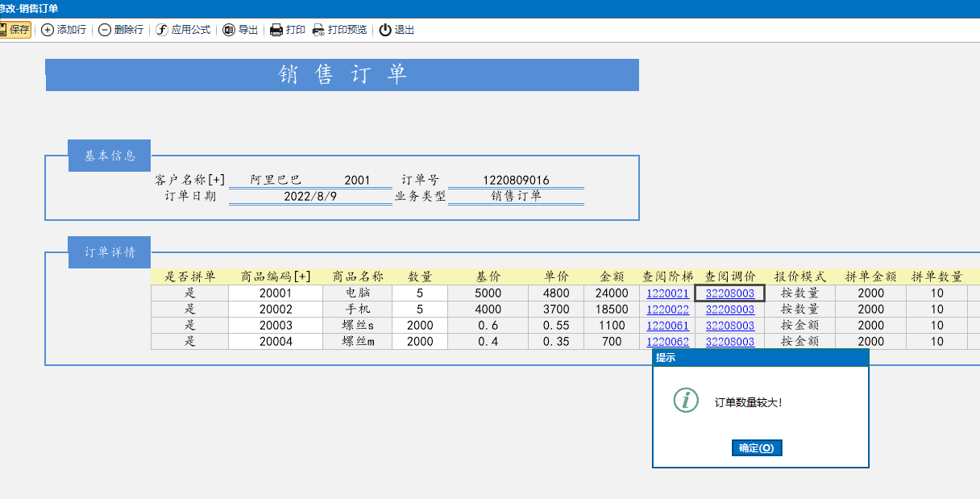Viewport: 980px width, 499px height.
Task: Click the Delete Row (删除行) icon
Action: [x=105, y=30]
